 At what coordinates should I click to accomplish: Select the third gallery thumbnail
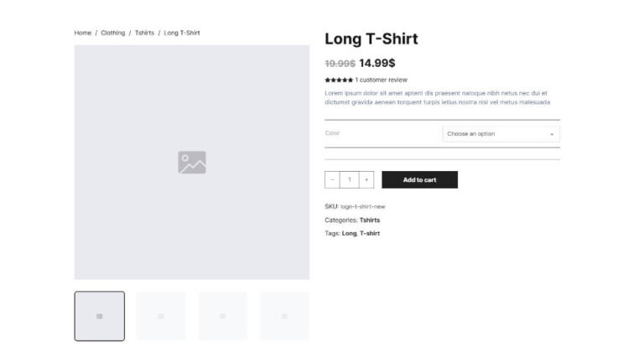click(x=222, y=316)
